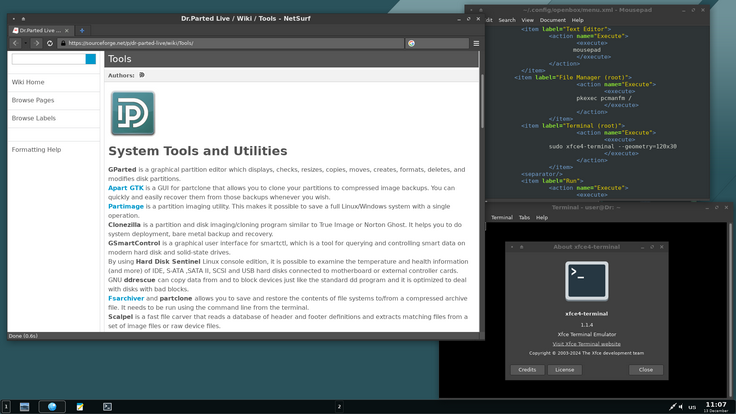Switch to workspace 2 in taskbar
The image size is (736, 414).
[339, 407]
